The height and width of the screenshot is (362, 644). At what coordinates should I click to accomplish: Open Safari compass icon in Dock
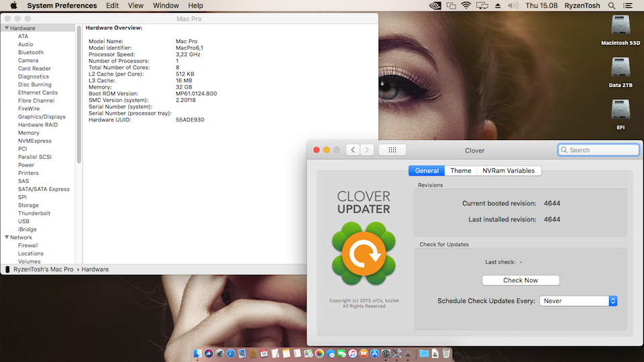pyautogui.click(x=231, y=353)
